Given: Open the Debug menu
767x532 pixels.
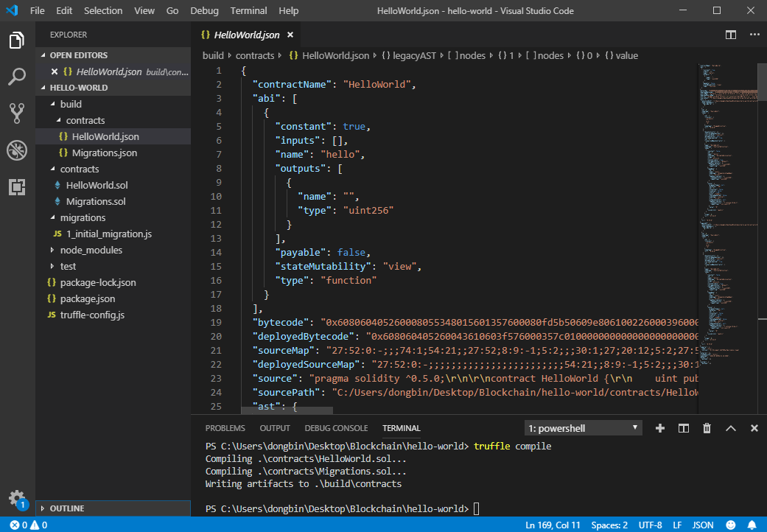Looking at the screenshot, I should click(205, 10).
